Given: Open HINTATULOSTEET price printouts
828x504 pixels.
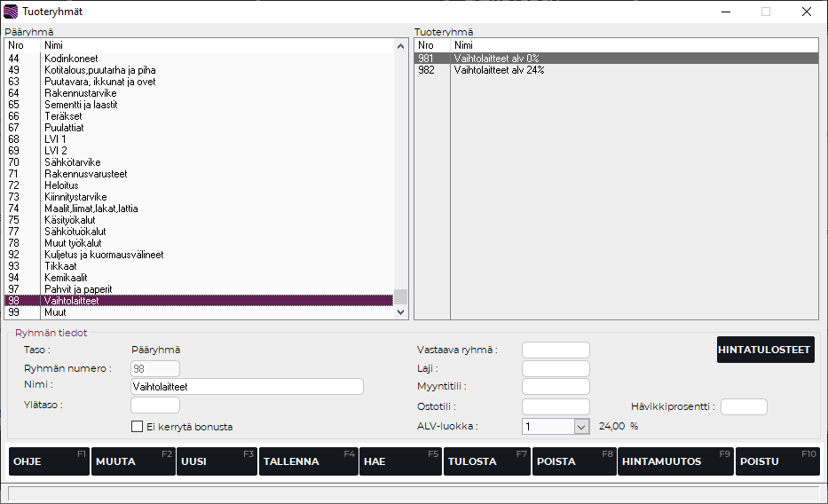Looking at the screenshot, I should [765, 350].
